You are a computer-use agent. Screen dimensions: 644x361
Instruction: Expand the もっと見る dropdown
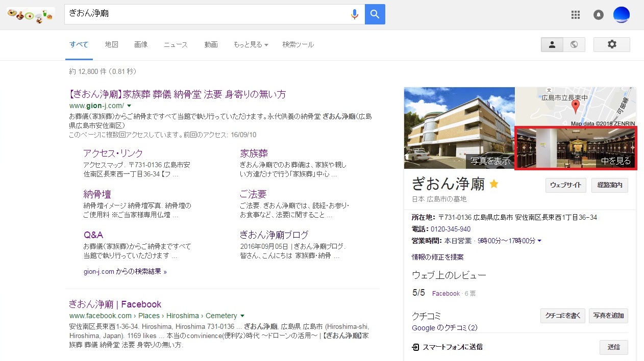[251, 45]
